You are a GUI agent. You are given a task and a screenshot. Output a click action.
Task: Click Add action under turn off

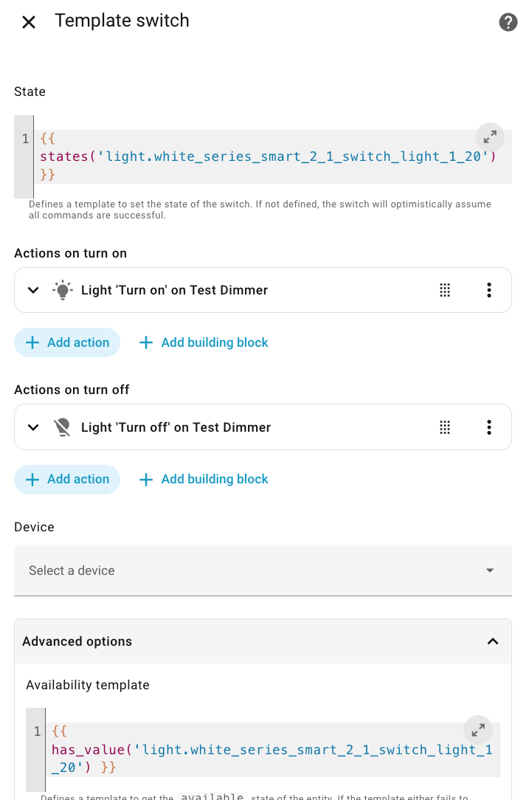click(x=67, y=480)
